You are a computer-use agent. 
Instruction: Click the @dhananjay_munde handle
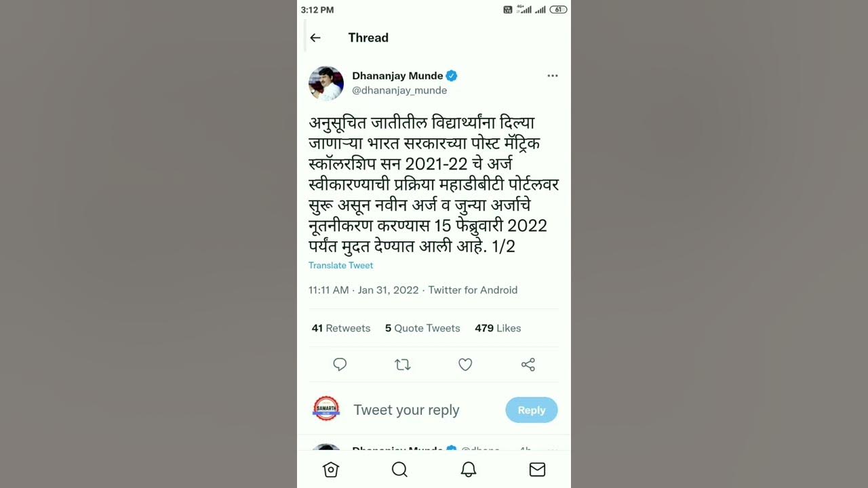tap(399, 90)
